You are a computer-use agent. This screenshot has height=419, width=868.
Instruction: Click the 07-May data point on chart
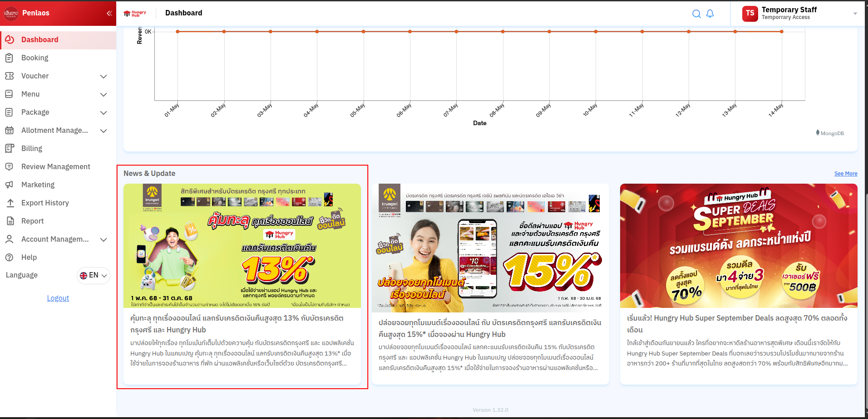coord(456,32)
